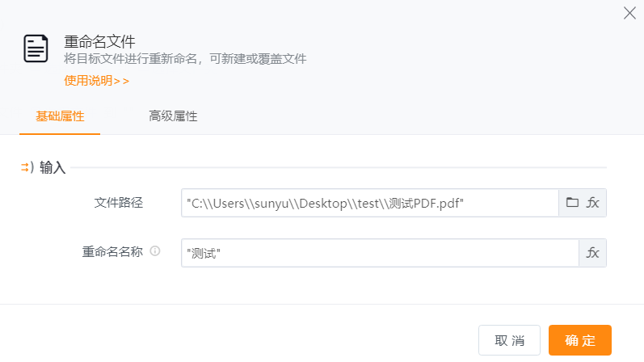Viewport: 644px width, 362px height.
Task: Open the 高级属性 tab
Action: point(173,116)
